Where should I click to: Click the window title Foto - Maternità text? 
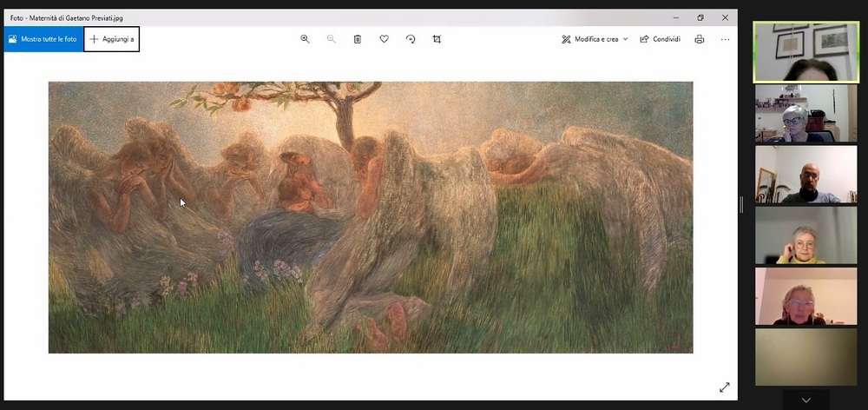coord(67,17)
